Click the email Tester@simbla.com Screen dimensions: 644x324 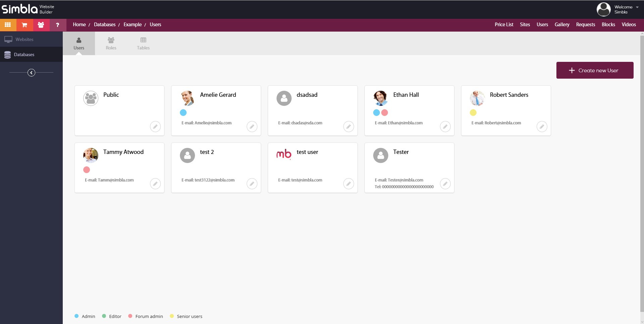pyautogui.click(x=405, y=180)
